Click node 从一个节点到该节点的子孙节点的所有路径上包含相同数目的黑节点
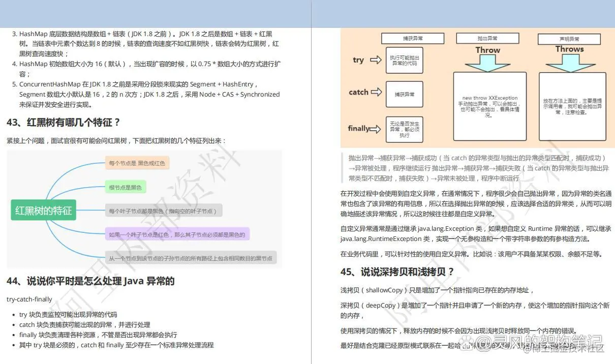 tap(191, 258)
